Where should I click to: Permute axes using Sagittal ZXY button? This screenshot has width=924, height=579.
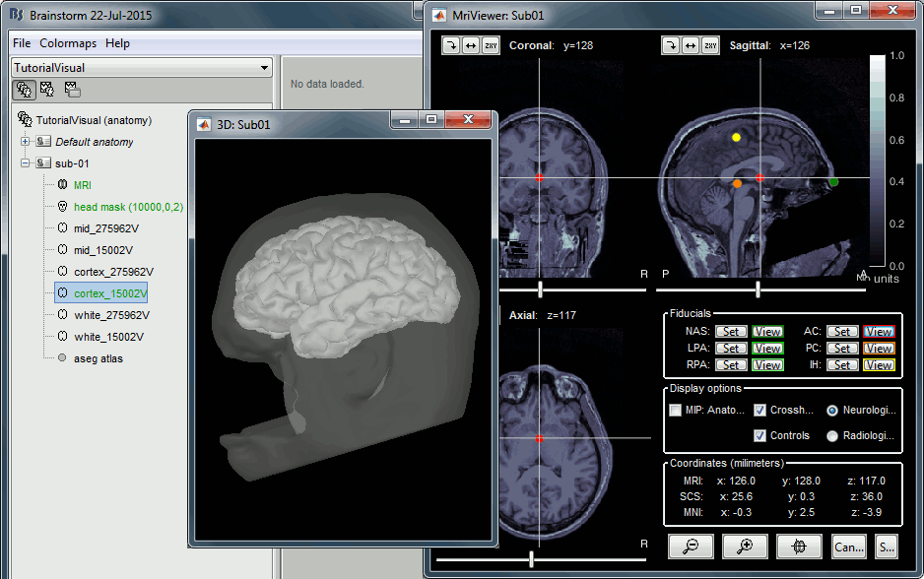709,45
